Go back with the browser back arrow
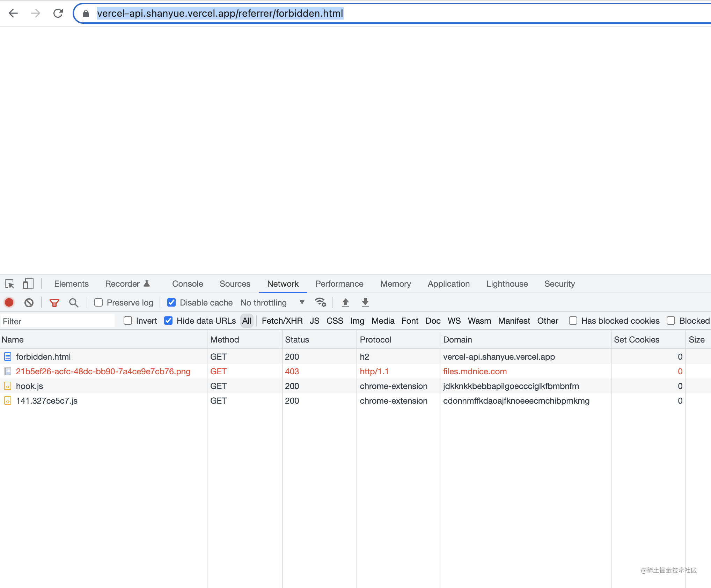This screenshot has width=711, height=588. 13,13
